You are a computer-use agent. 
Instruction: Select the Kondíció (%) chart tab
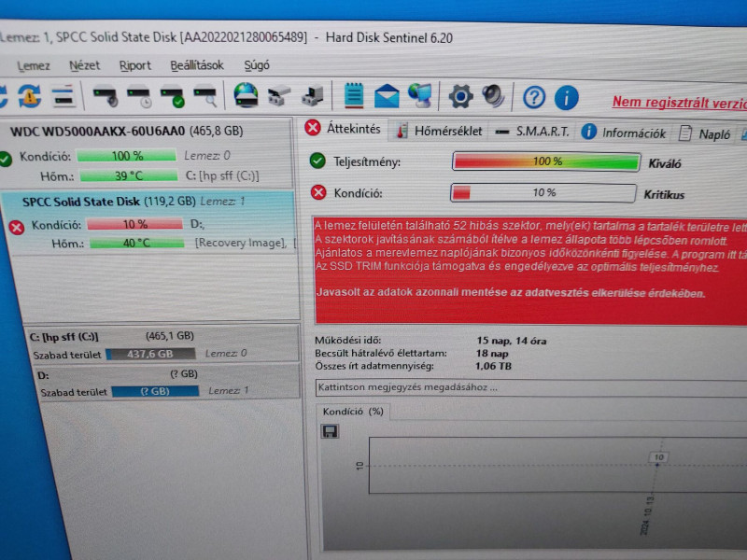click(x=353, y=412)
